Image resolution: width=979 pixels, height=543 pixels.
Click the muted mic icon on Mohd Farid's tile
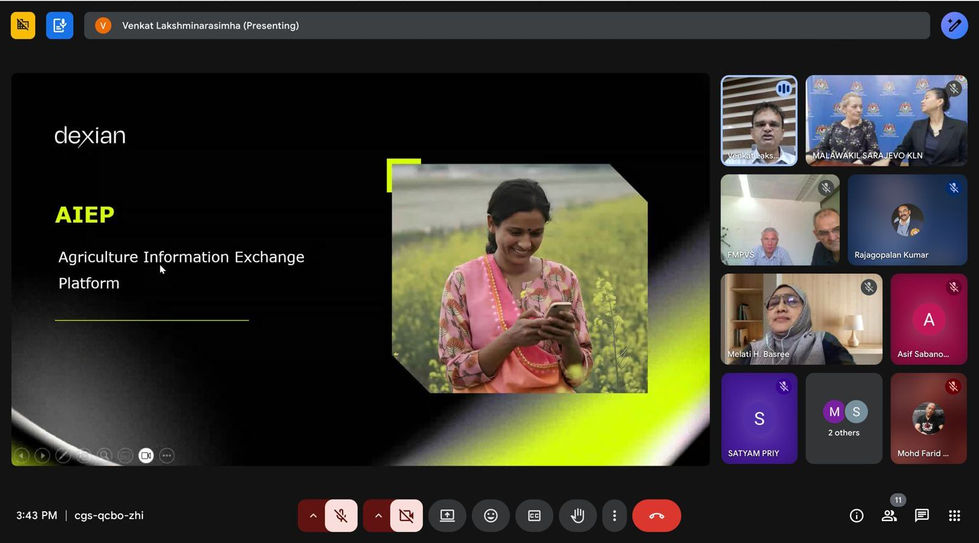[953, 386]
